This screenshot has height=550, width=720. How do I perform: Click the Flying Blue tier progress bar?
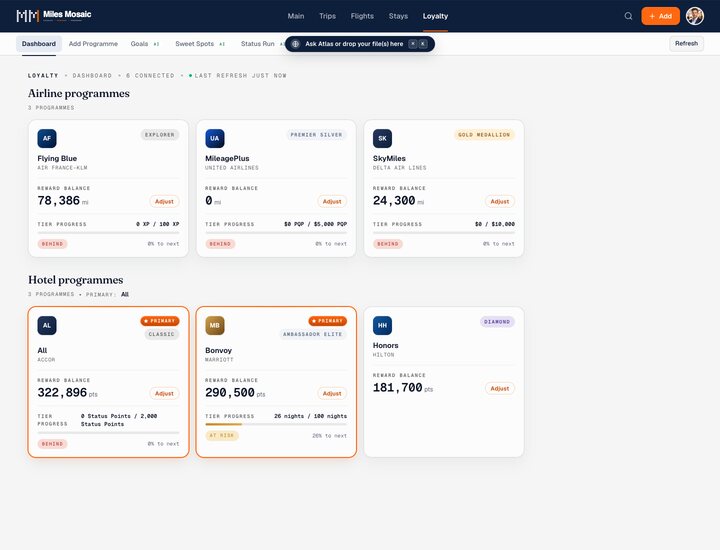[108, 233]
